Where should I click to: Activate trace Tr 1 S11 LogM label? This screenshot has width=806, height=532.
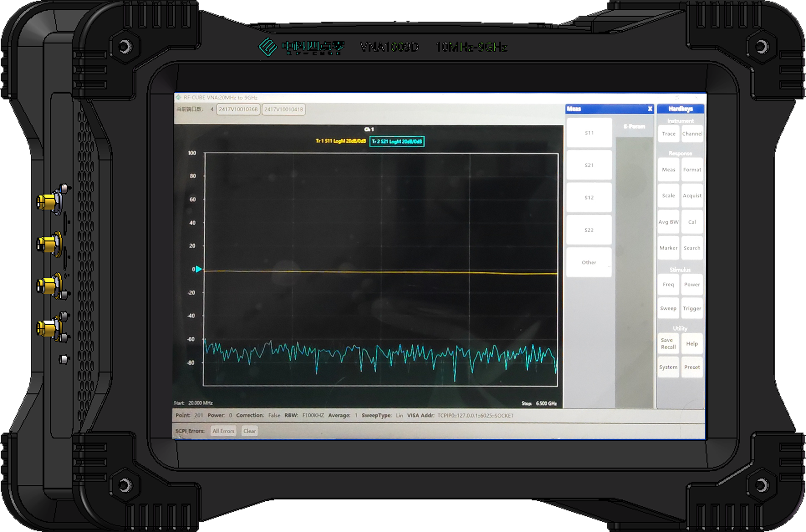(340, 141)
